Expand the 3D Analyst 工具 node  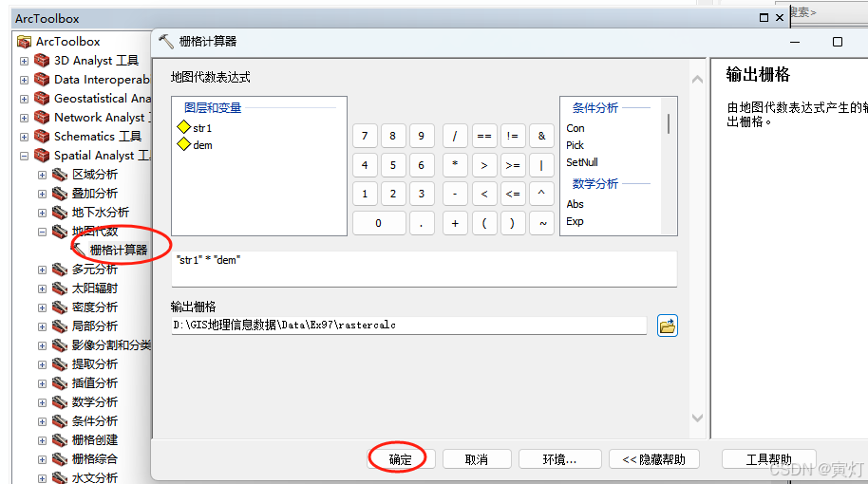pyautogui.click(x=24, y=61)
